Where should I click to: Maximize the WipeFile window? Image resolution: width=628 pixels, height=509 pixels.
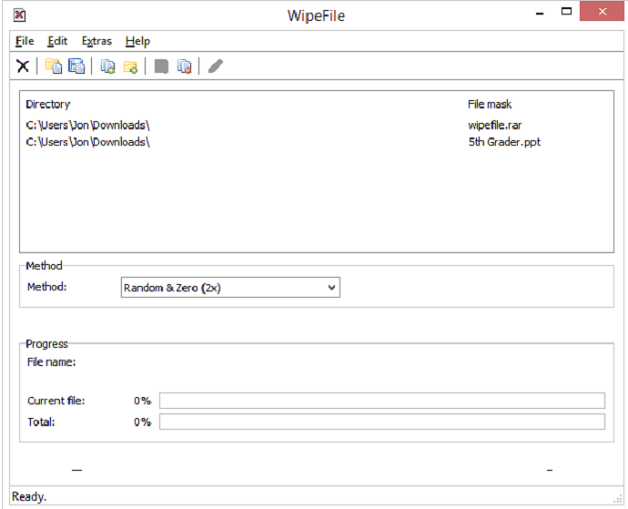pyautogui.click(x=566, y=12)
